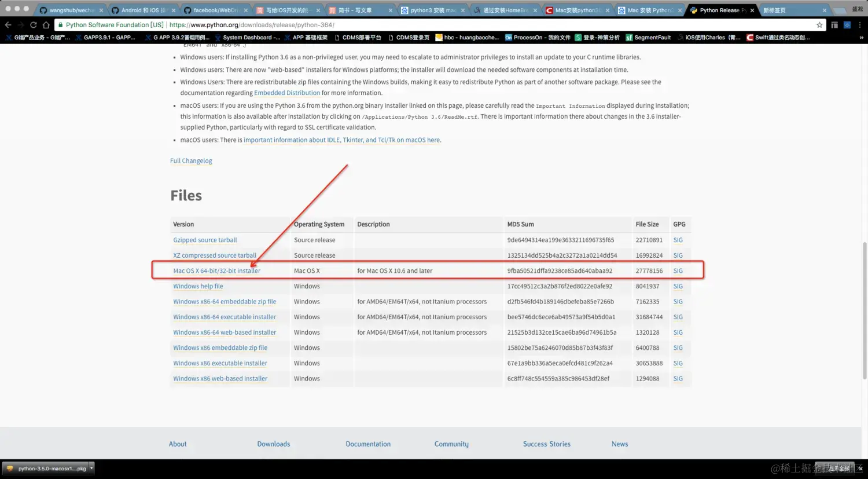Click the page vertical scrollbar
Image resolution: width=868 pixels, height=479 pixels.
[x=865, y=312]
